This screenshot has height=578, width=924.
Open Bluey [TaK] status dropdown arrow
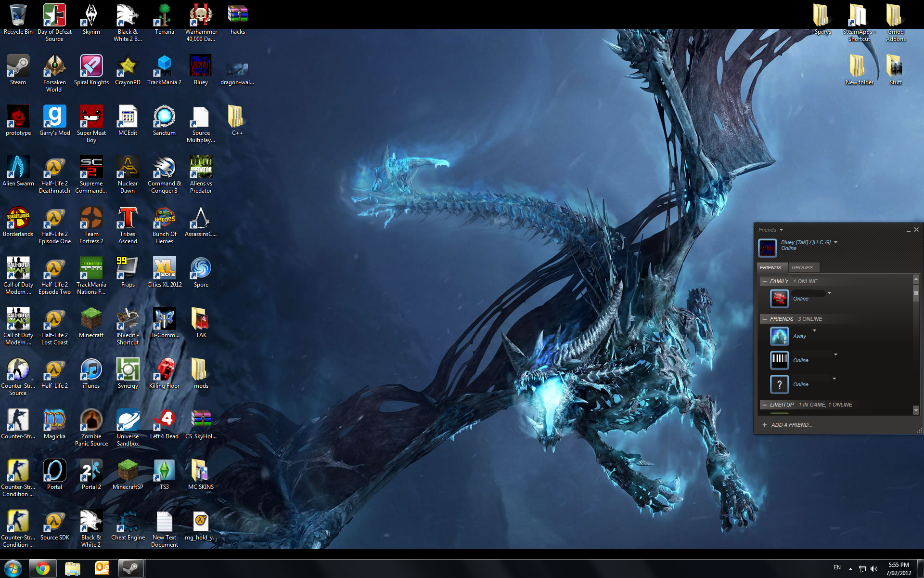[x=836, y=242]
